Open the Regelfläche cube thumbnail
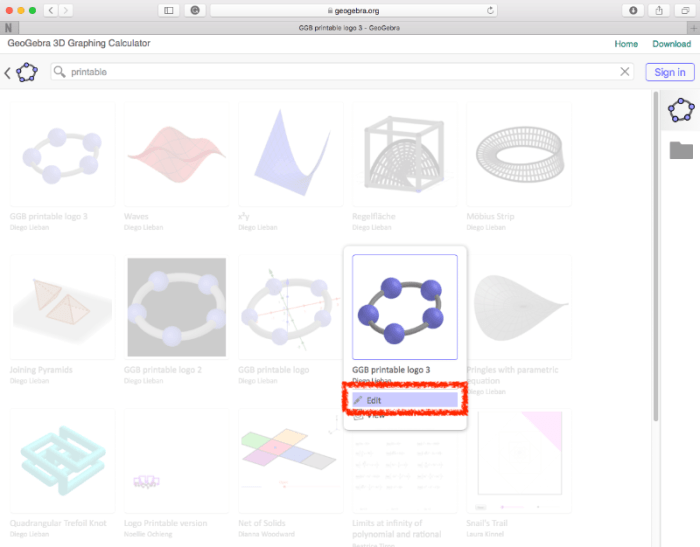Viewport: 700px width, 547px height. 404,154
